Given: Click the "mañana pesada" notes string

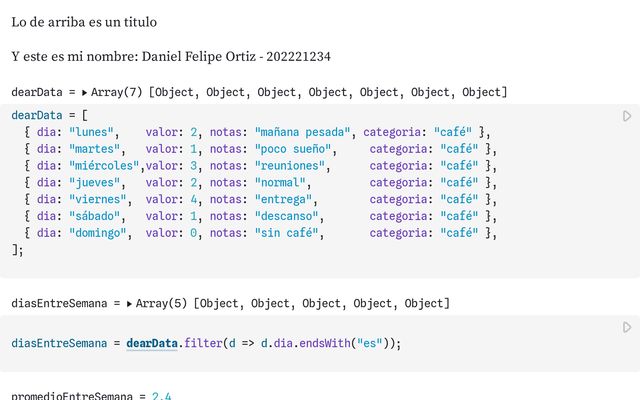Looking at the screenshot, I should pyautogui.click(x=302, y=132).
